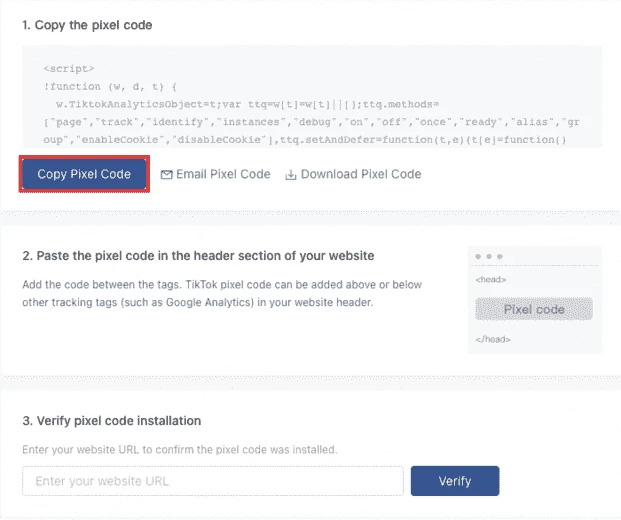The width and height of the screenshot is (621, 520).
Task: Click the Pixel code placeholder in the diagram
Action: pyautogui.click(x=534, y=309)
